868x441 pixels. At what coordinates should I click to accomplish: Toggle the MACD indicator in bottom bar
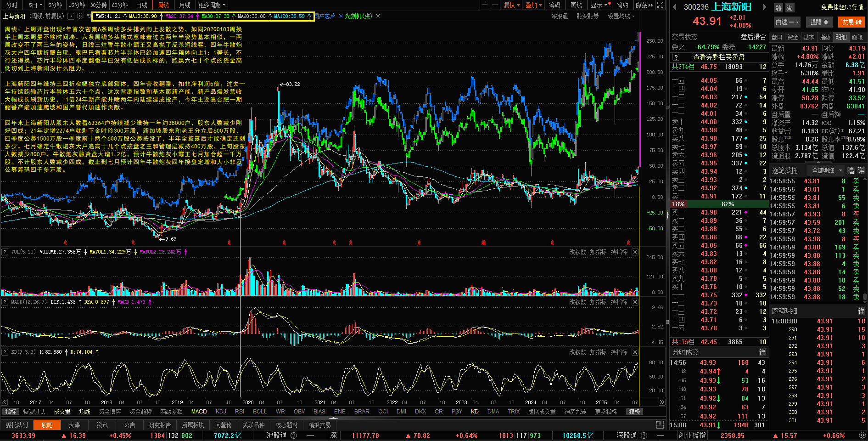tap(199, 412)
